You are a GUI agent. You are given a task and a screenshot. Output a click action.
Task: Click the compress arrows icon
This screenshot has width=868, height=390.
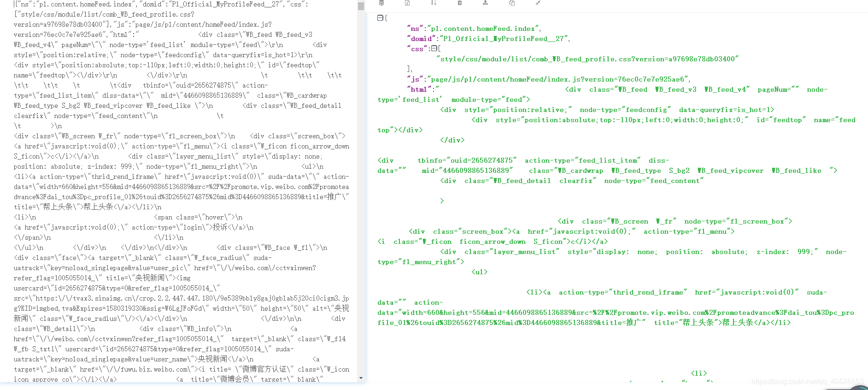tap(538, 3)
